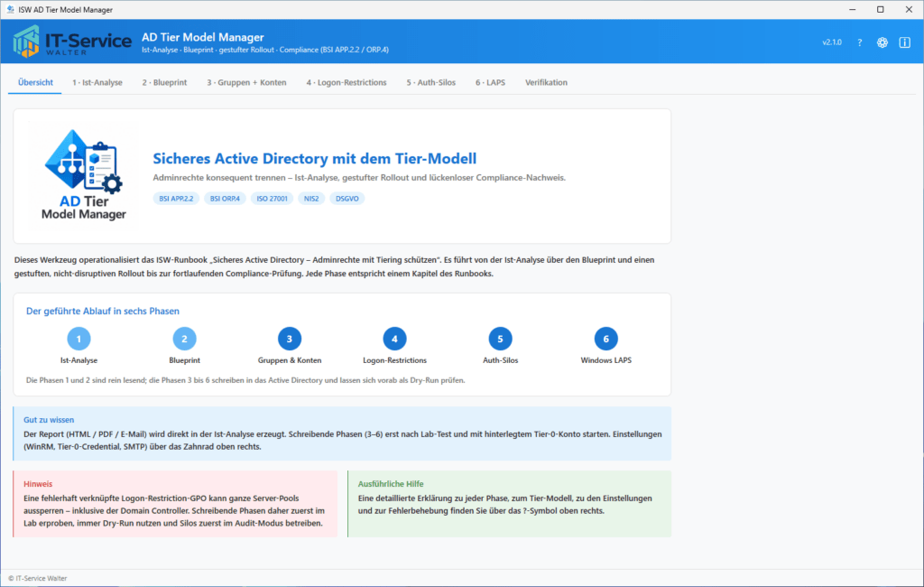Close the AD Tier Model Manager window
924x587 pixels.
point(909,9)
